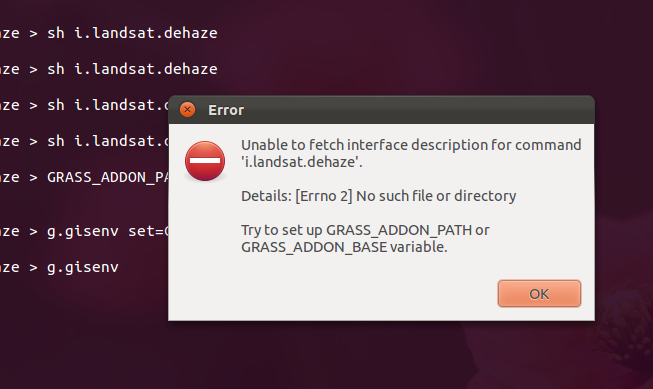Click the "Unable to fetch interface description" message line
The image size is (653, 389).
coord(411,145)
